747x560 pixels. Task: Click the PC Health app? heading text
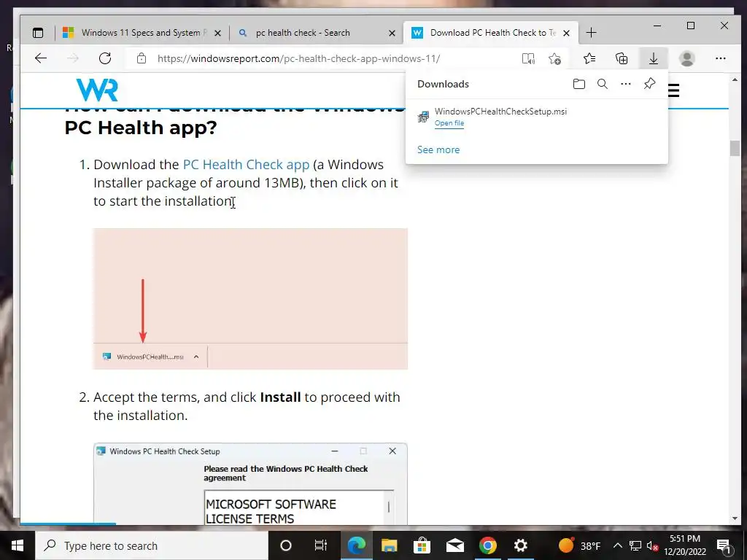coord(141,128)
